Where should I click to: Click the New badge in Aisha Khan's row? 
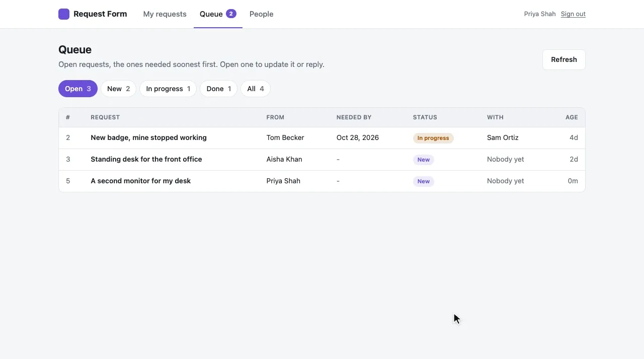[424, 160]
